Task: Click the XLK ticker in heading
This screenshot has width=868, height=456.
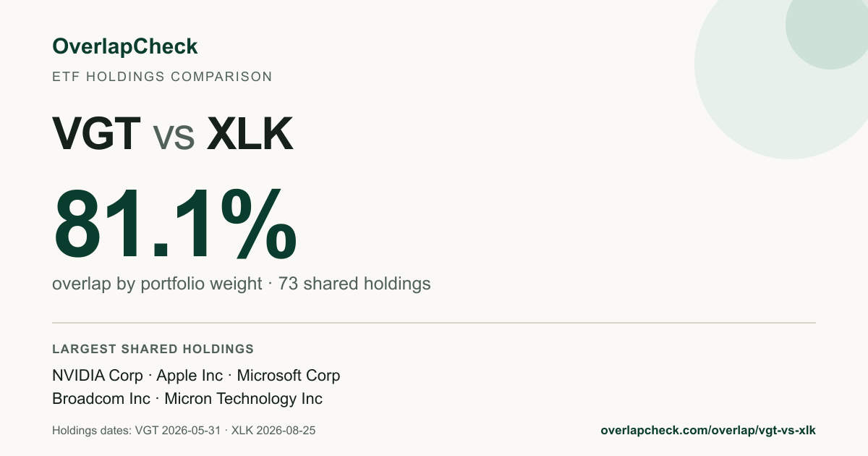Action: point(250,132)
